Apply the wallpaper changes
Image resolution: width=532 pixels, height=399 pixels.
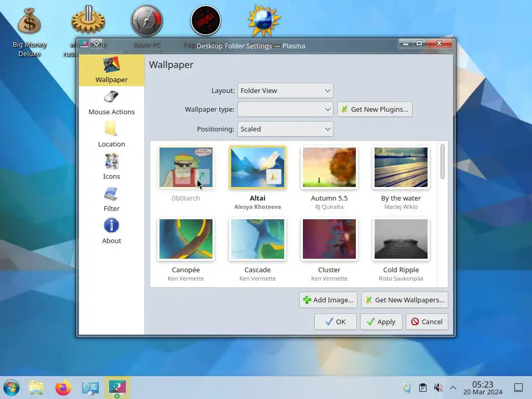pos(381,322)
